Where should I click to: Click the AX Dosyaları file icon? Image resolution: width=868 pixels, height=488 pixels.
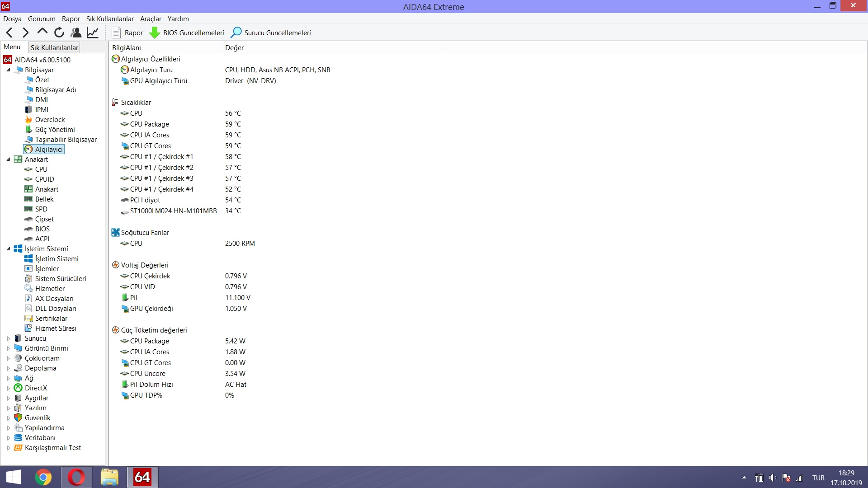[28, 299]
